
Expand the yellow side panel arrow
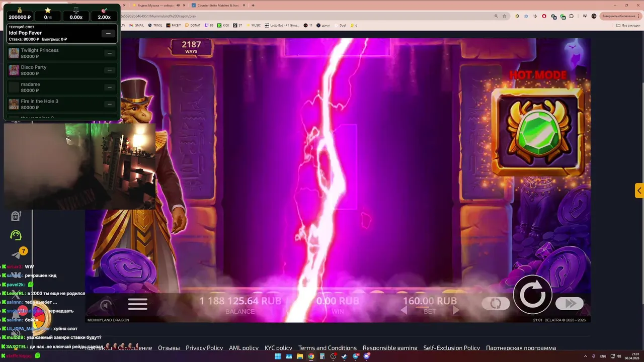point(639,191)
